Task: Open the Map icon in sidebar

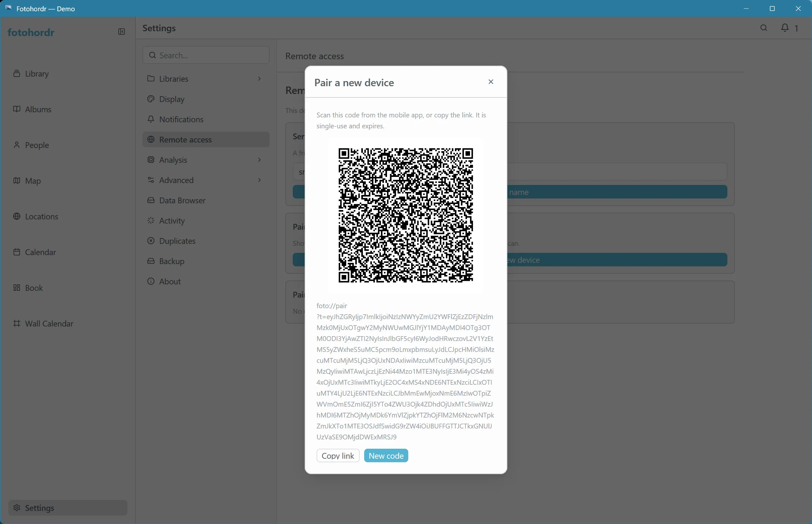Action: pos(16,181)
